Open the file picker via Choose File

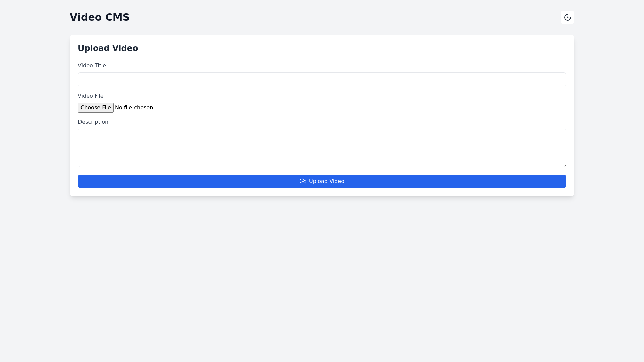pos(96,107)
